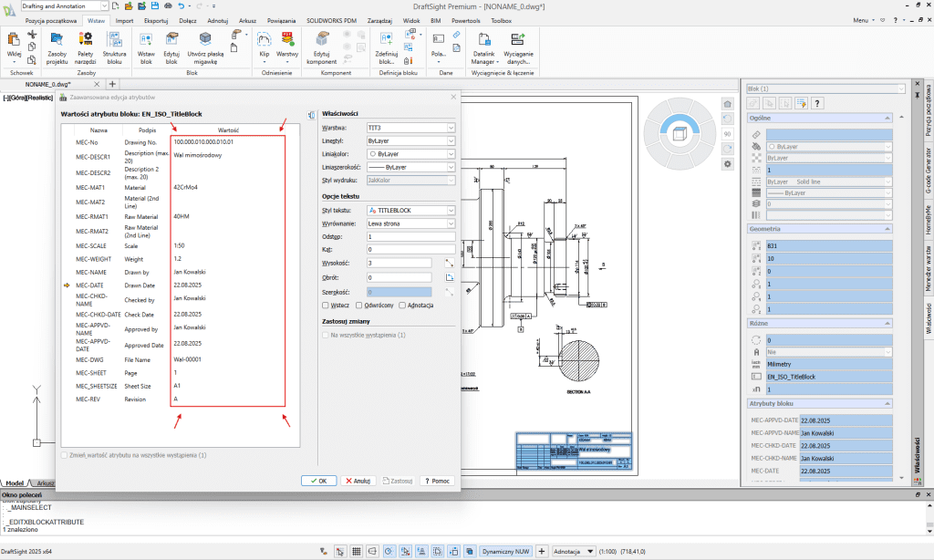Toggle the grid icon in status bar
Screen dimensions: 934x560
coord(357,551)
